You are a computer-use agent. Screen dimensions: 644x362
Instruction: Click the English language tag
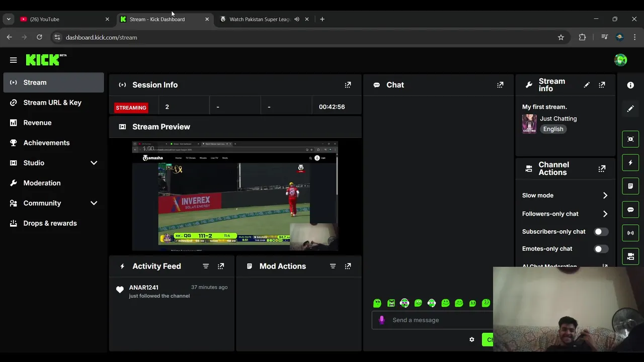coord(553,129)
